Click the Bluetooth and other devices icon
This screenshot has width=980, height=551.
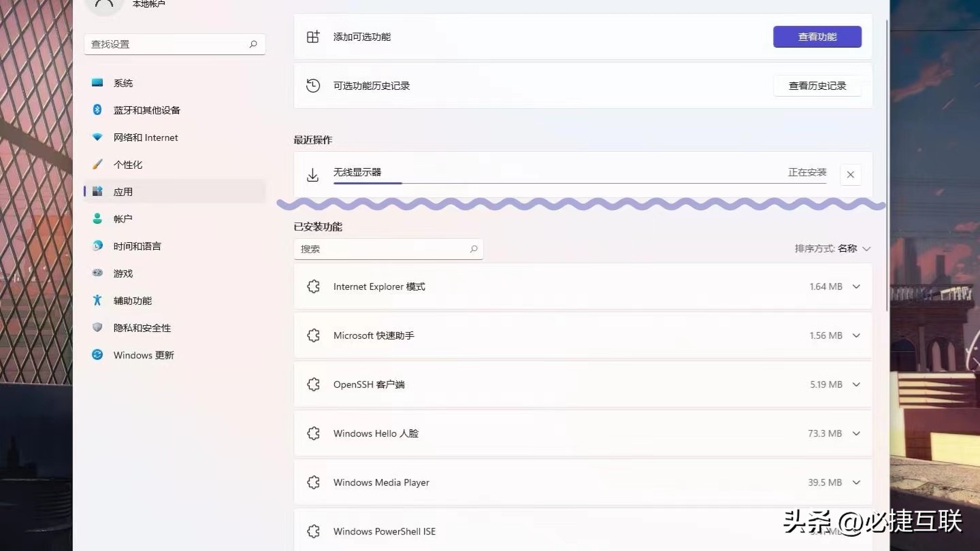coord(97,110)
